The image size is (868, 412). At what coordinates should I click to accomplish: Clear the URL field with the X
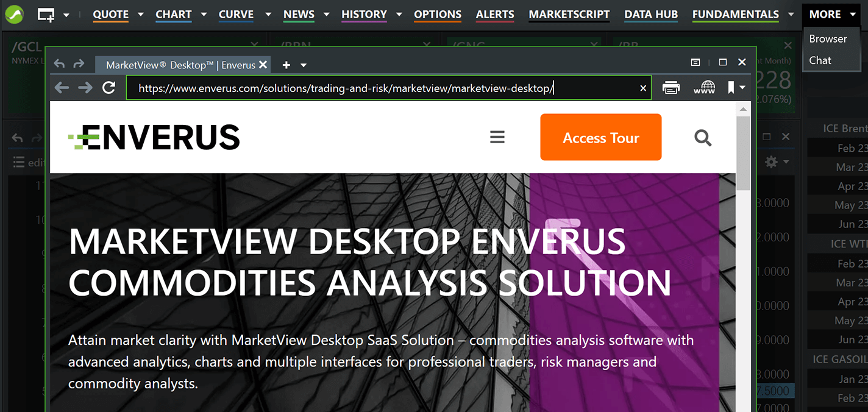click(x=643, y=88)
